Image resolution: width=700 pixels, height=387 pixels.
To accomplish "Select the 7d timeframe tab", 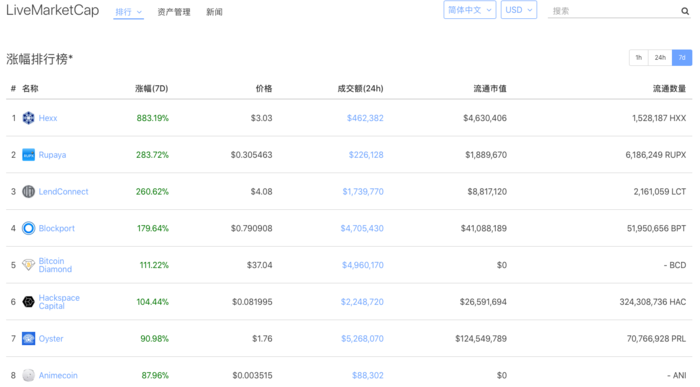I will pos(682,58).
